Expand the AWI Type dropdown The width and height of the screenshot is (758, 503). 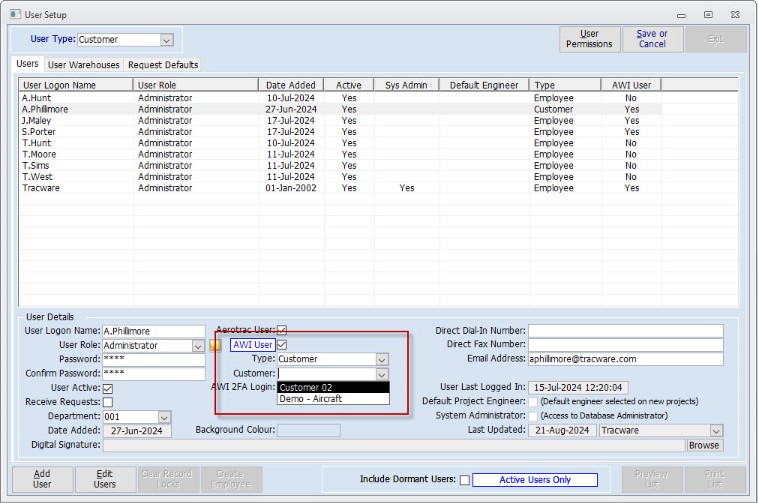click(382, 359)
